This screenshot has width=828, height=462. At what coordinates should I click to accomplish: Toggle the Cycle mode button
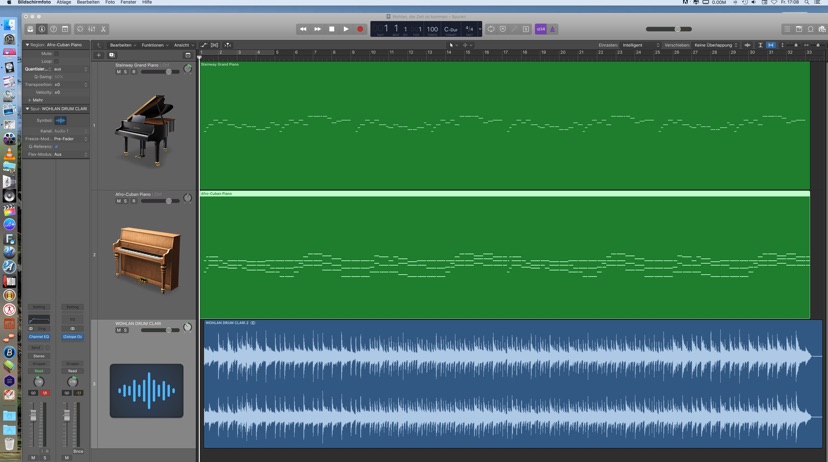(x=491, y=29)
